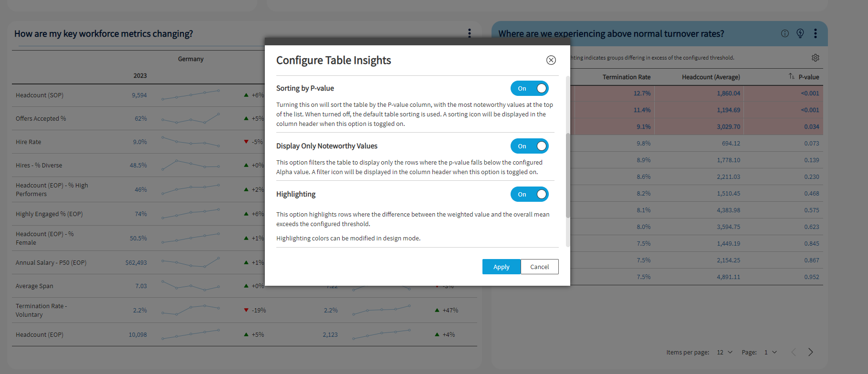This screenshot has height=374, width=868.
Task: Open the info icon on turnover panel
Action: (x=784, y=33)
